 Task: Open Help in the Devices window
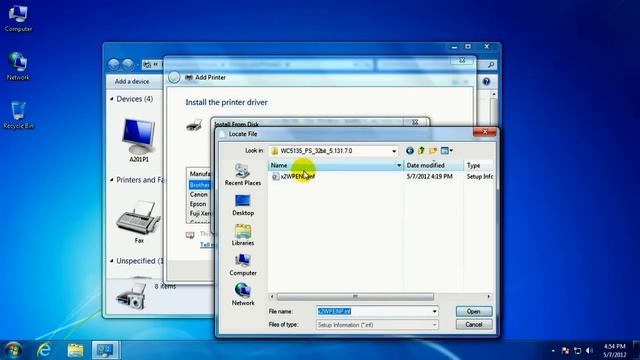click(x=486, y=82)
